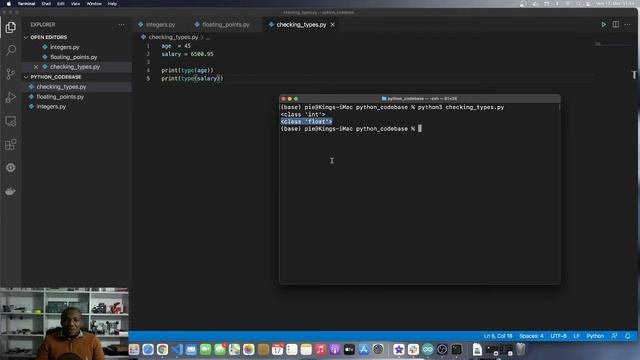Open Safari from the Dock
This screenshot has height=360, width=640.
coord(148,349)
